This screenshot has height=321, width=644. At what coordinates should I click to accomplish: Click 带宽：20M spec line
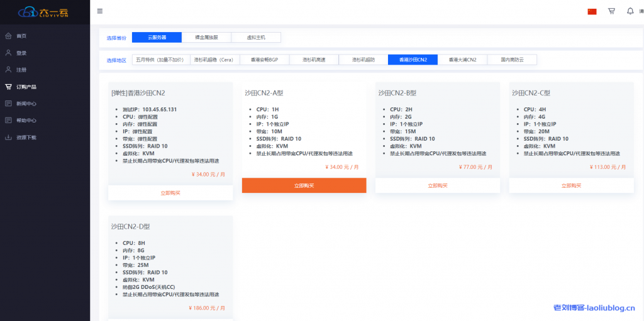click(x=536, y=131)
